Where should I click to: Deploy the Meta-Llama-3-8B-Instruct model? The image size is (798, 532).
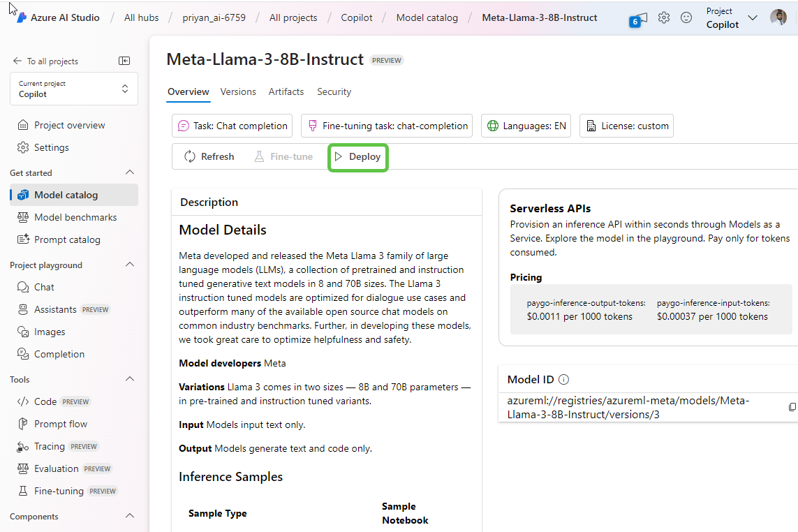point(357,156)
